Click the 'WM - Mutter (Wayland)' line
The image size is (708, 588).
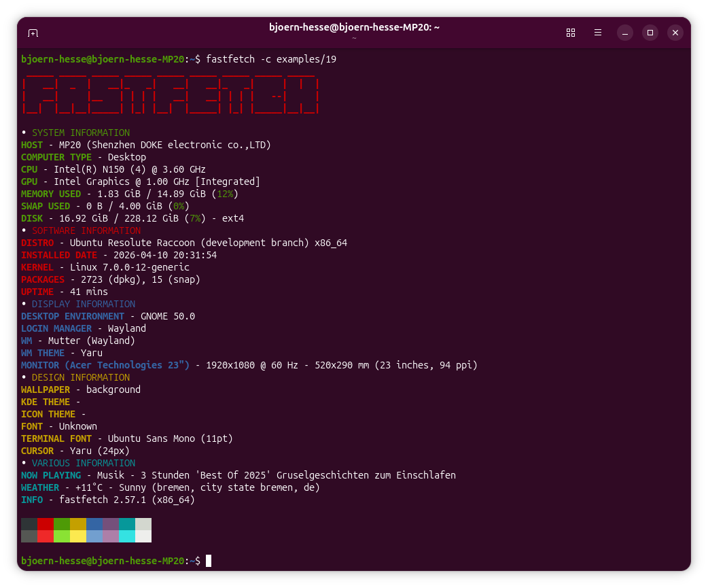point(78,341)
